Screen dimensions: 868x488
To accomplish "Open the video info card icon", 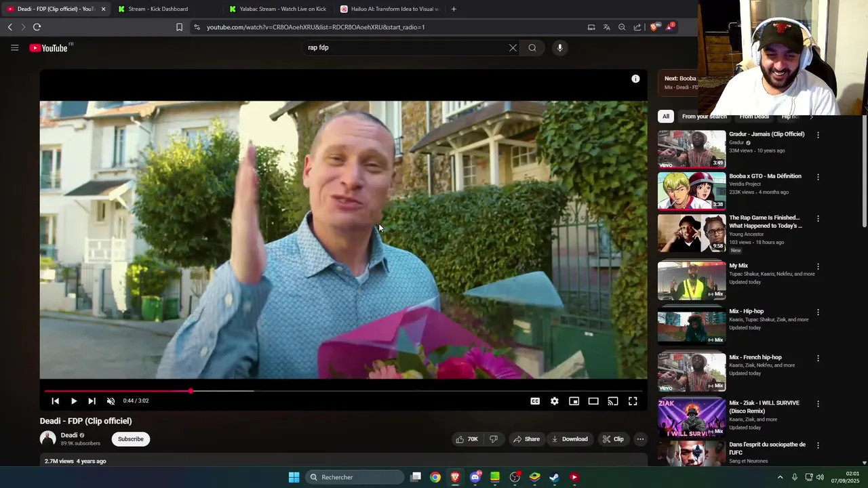I will (635, 79).
